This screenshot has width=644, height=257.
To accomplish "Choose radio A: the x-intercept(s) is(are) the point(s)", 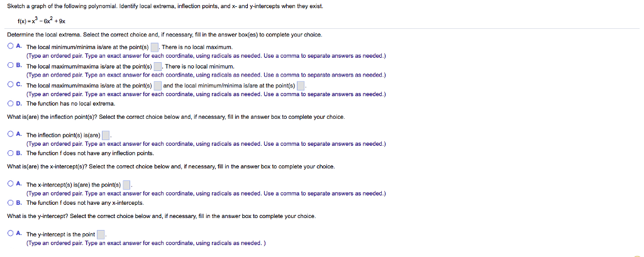I will point(11,183).
